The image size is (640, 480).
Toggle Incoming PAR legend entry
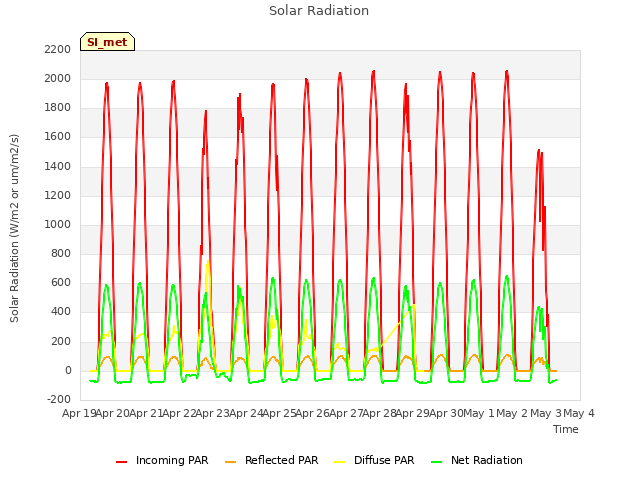[162, 460]
